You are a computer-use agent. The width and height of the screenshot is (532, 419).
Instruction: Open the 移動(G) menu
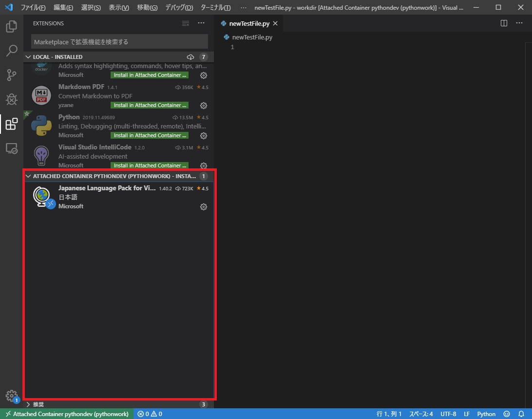pyautogui.click(x=147, y=7)
